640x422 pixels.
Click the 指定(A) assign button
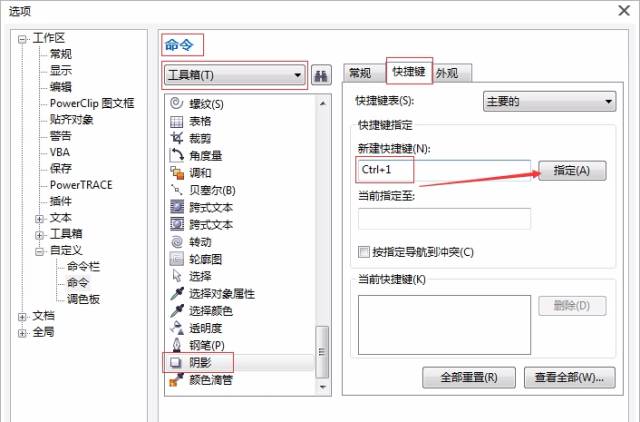pyautogui.click(x=572, y=170)
